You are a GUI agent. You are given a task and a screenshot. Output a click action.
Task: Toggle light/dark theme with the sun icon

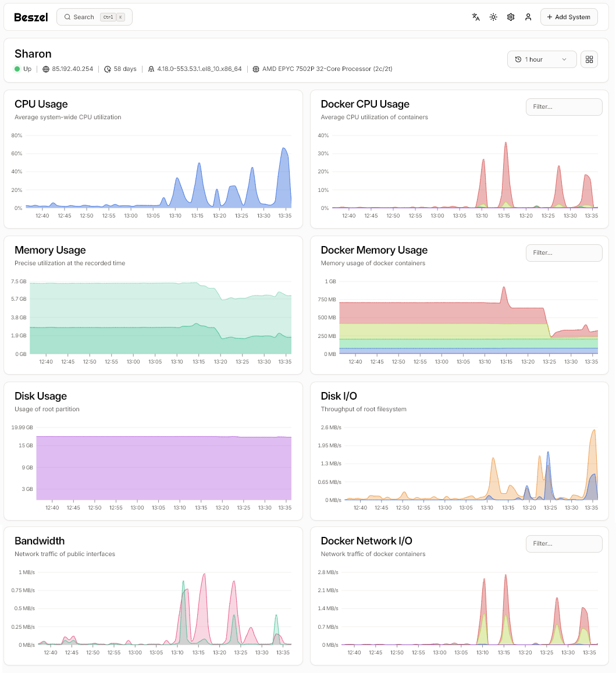click(493, 17)
